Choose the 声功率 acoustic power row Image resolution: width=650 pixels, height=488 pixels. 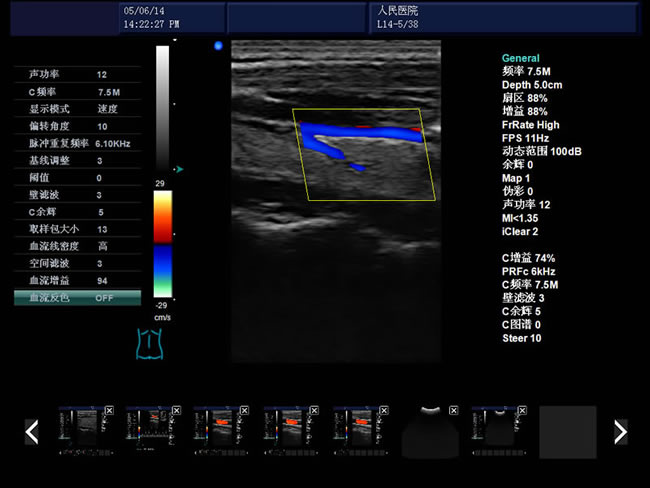pyautogui.click(x=77, y=75)
